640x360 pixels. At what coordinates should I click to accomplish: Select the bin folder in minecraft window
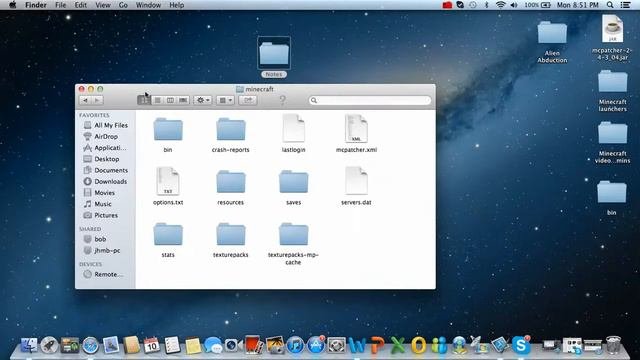(x=168, y=135)
